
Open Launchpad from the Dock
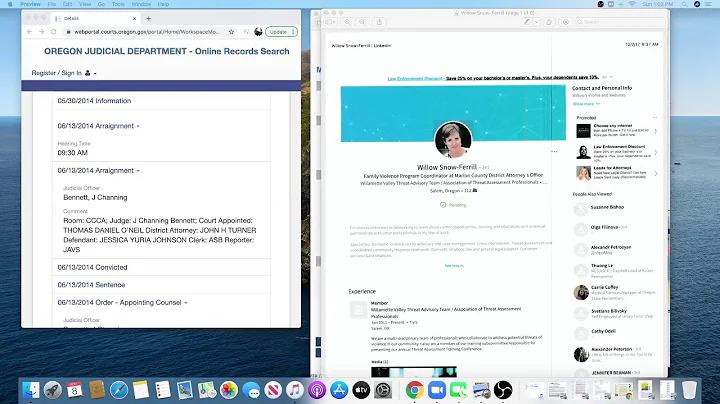click(x=52, y=390)
